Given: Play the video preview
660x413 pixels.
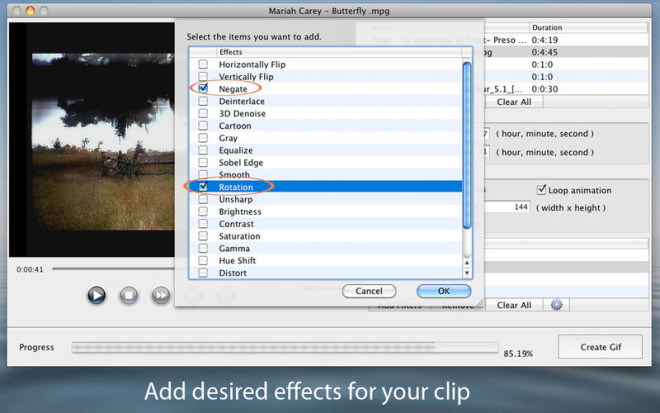Looking at the screenshot, I should pos(96,295).
